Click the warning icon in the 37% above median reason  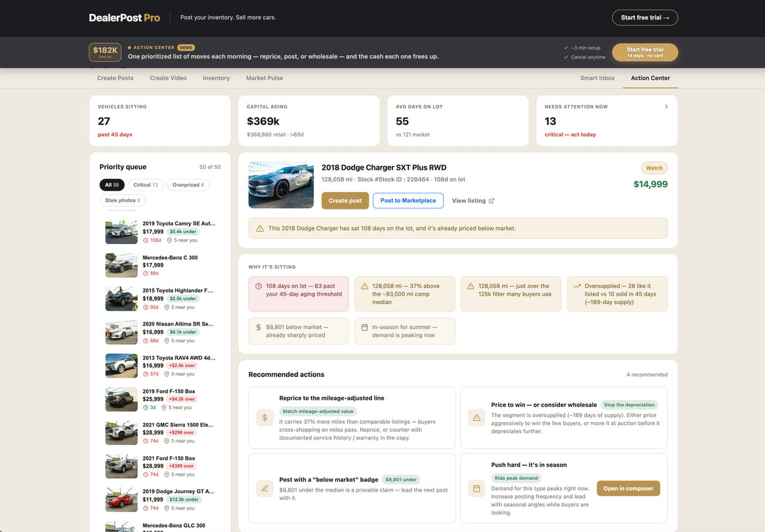tap(364, 286)
